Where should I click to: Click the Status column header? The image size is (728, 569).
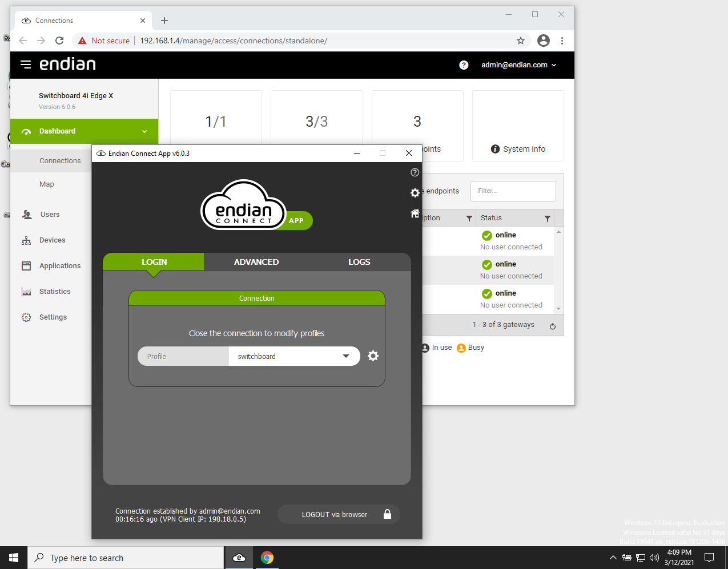click(x=516, y=218)
